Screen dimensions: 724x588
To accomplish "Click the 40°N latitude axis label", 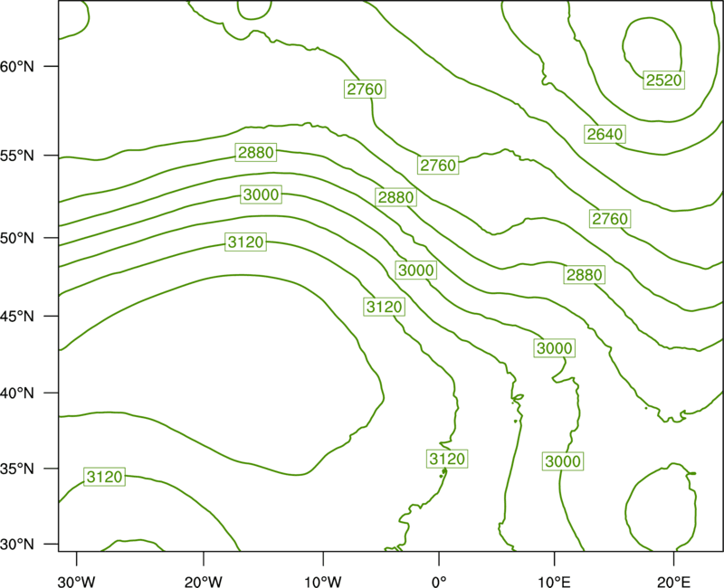I will pyautogui.click(x=17, y=394).
